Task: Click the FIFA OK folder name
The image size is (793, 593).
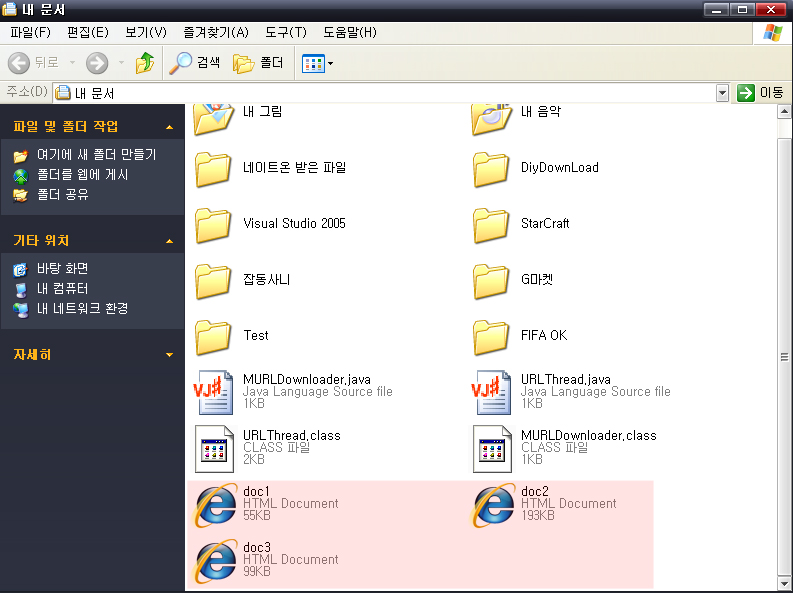Action: tap(544, 335)
